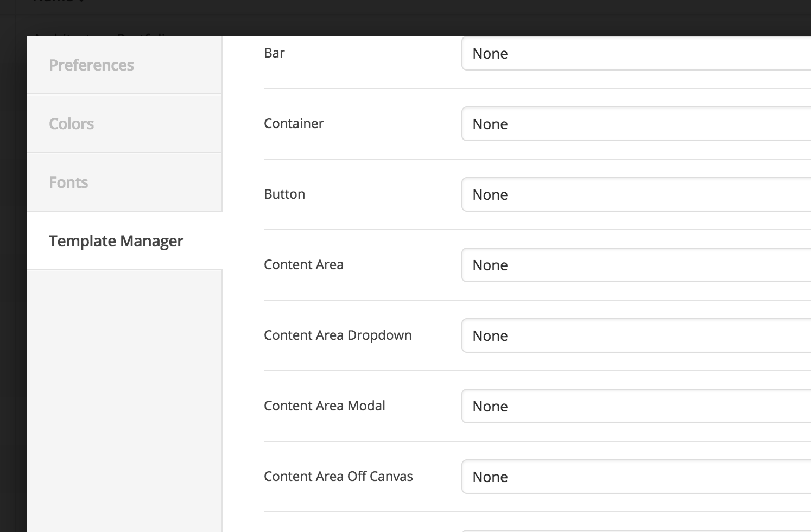Choose a template in the Content Area select box
The width and height of the screenshot is (811, 532).
(635, 265)
